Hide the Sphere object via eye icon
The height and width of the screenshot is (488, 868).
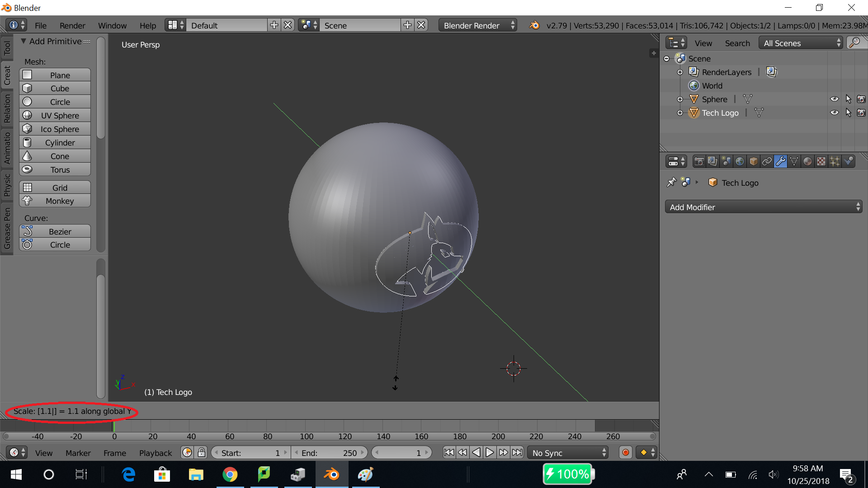pyautogui.click(x=834, y=99)
